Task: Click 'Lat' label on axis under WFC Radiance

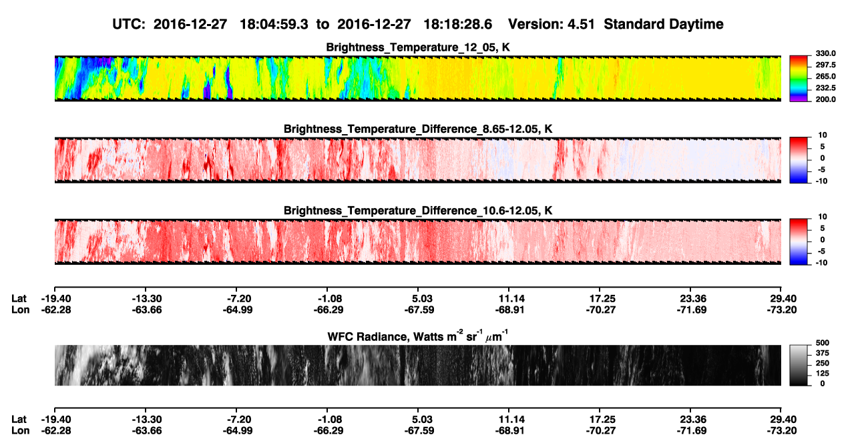Action: point(19,420)
